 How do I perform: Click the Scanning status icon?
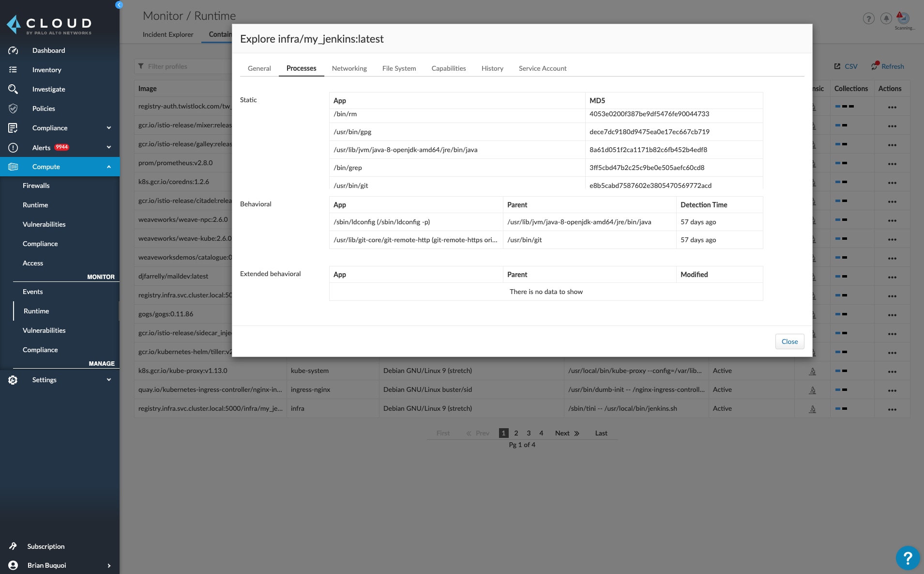tap(903, 18)
